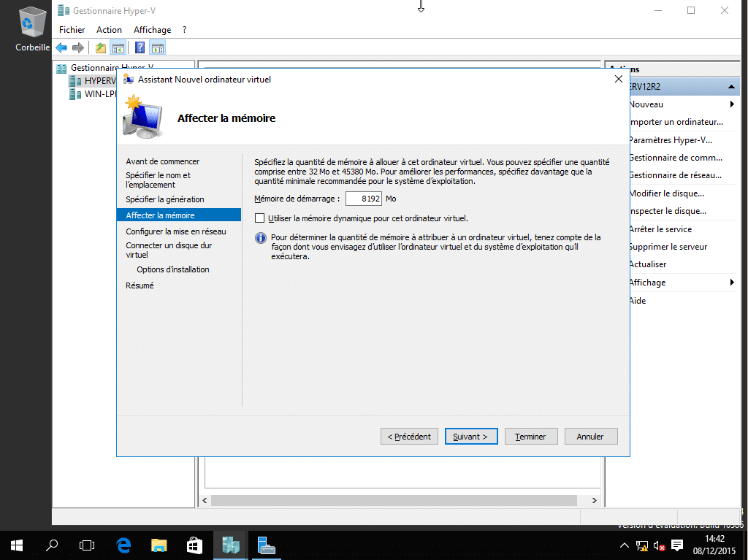
Task: Go to Spécifier la génération step
Action: 165,199
